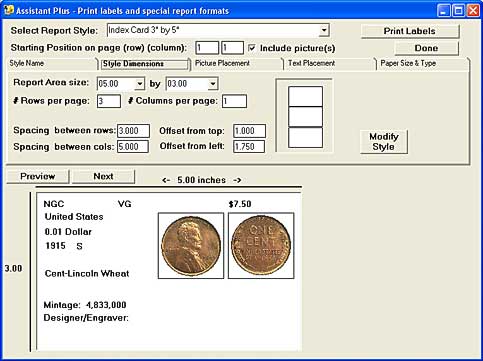Open the Paper Size & Type tab
This screenshot has width=483, height=361.
[x=423, y=63]
